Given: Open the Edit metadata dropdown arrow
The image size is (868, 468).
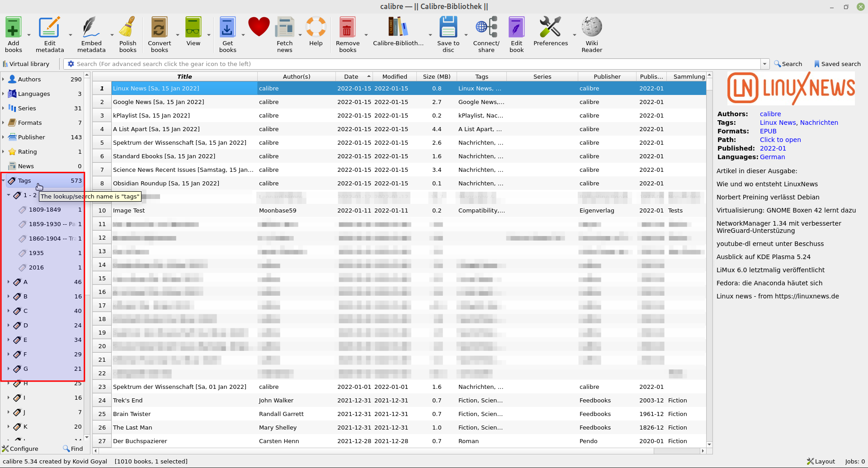Looking at the screenshot, I should tap(71, 35).
